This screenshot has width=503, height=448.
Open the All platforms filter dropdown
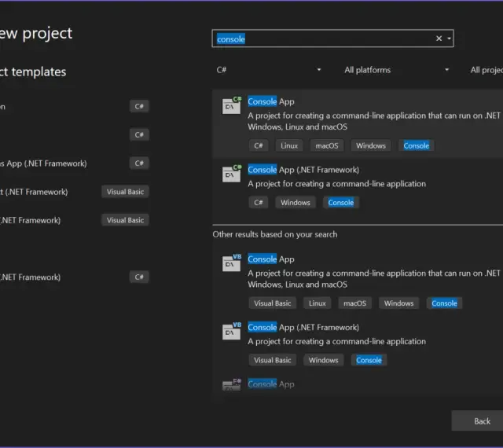(396, 70)
